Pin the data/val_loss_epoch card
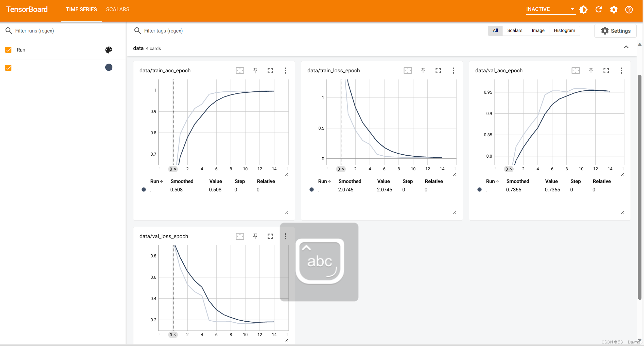 point(255,236)
